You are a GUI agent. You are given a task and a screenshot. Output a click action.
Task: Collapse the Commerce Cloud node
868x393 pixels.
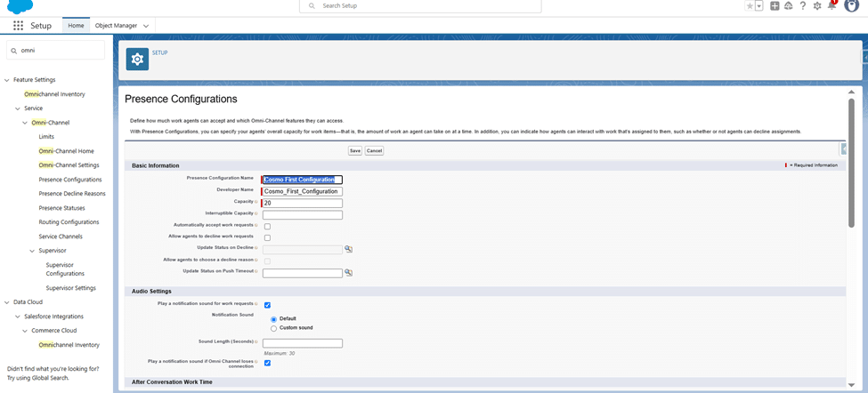tap(25, 331)
